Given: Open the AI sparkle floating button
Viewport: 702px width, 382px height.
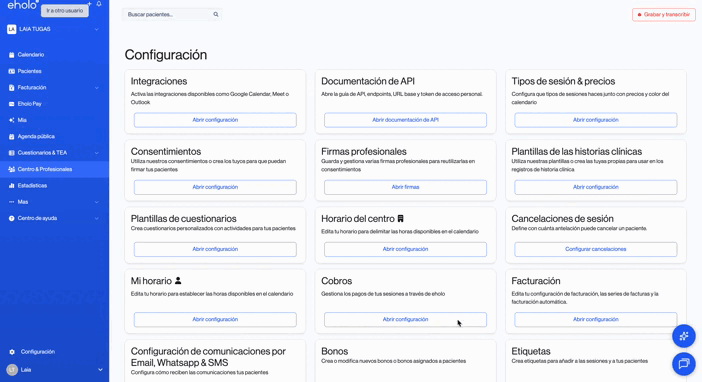Looking at the screenshot, I should [x=684, y=336].
